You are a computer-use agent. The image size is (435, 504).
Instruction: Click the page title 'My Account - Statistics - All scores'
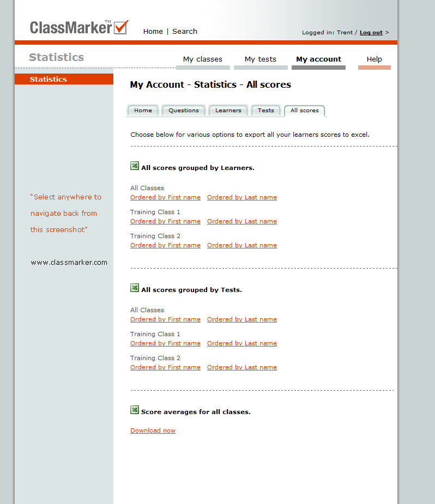pos(210,85)
